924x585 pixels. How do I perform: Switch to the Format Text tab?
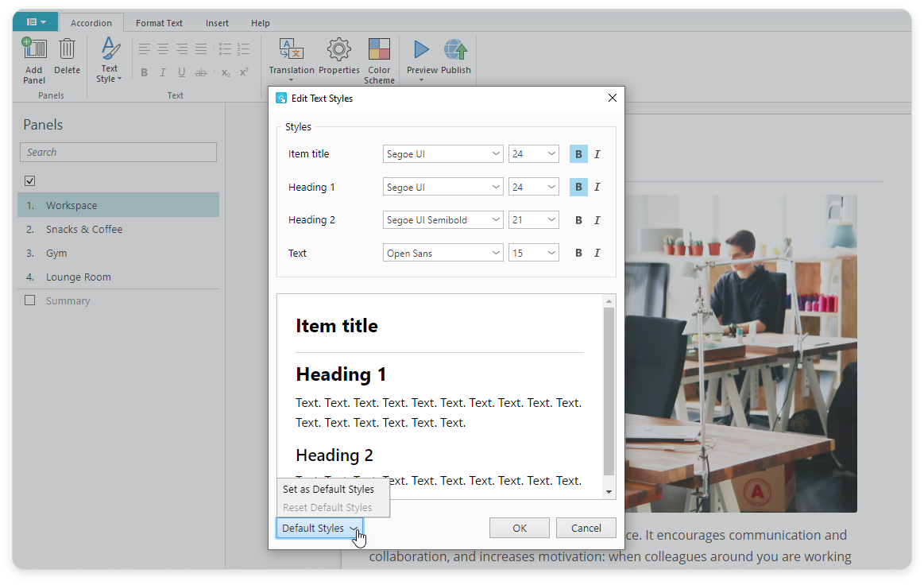point(159,23)
